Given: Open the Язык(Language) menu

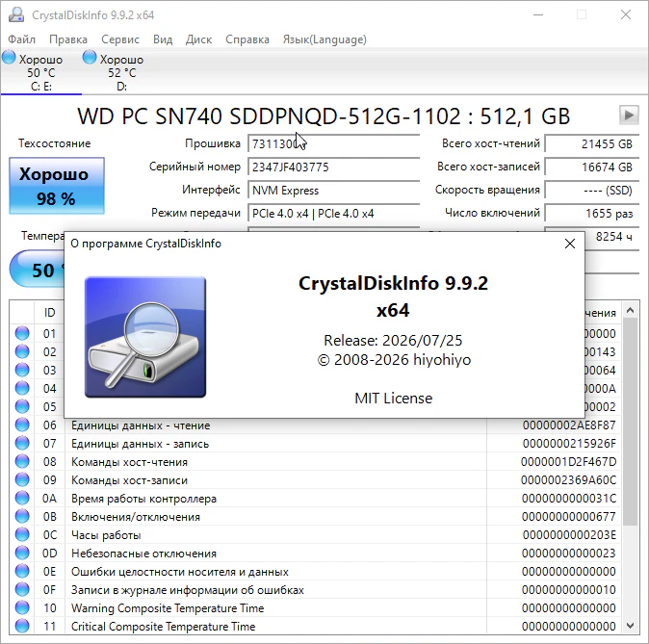Looking at the screenshot, I should pyautogui.click(x=324, y=39).
